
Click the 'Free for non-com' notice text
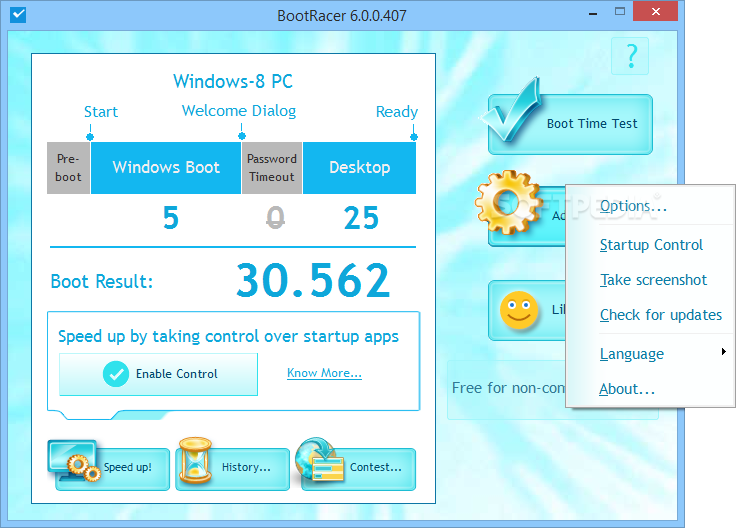508,388
